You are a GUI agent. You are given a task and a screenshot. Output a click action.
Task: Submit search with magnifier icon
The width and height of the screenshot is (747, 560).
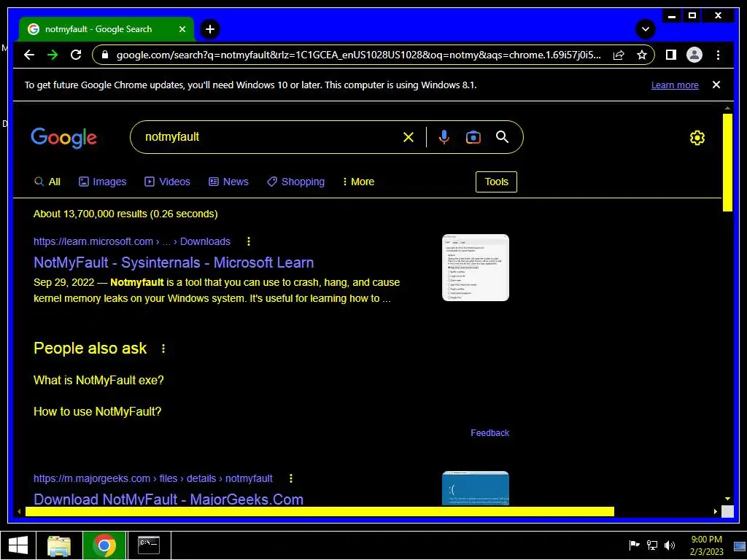pyautogui.click(x=502, y=137)
